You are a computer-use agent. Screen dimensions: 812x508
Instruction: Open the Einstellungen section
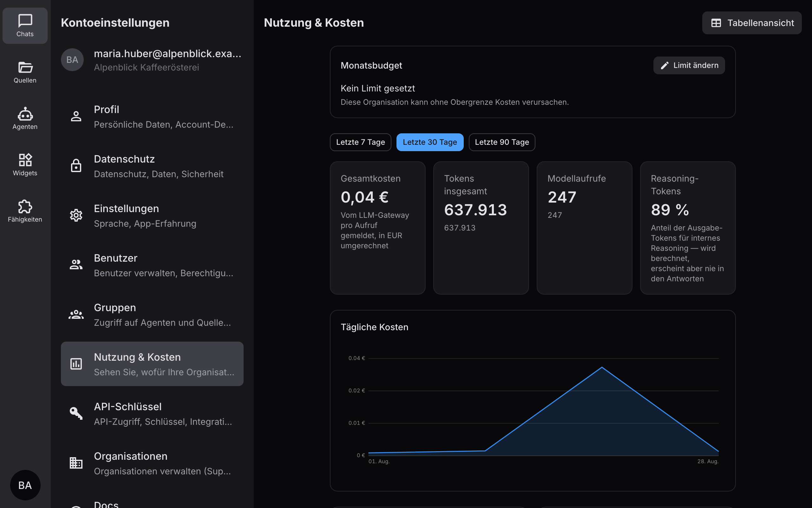tap(152, 215)
